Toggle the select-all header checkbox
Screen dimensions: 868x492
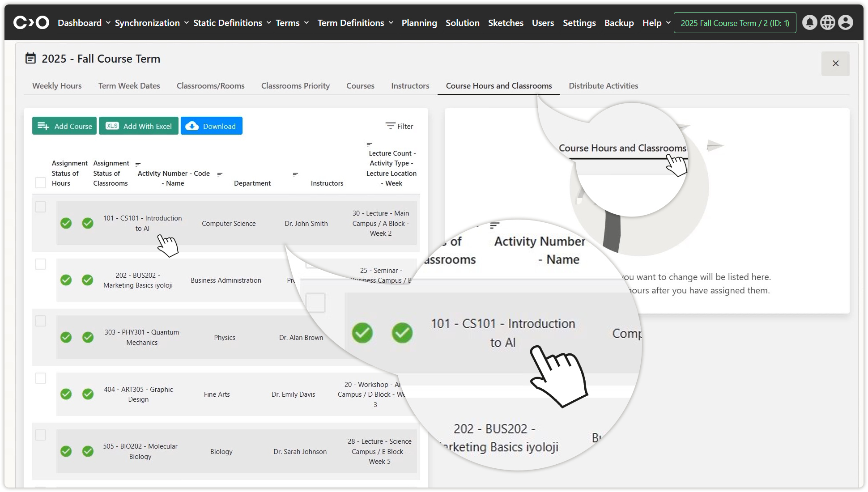(40, 182)
